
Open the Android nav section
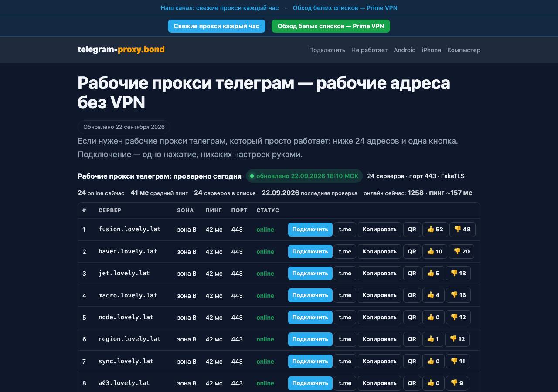[405, 50]
